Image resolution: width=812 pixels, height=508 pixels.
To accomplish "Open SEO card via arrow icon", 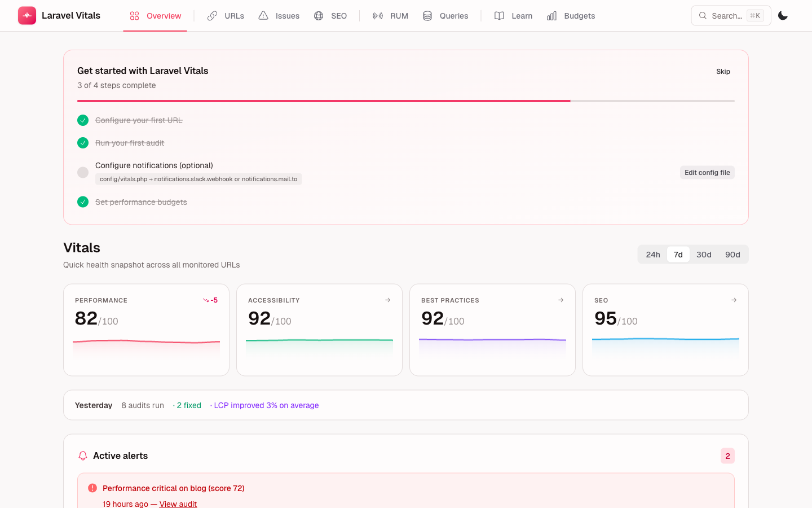I will (734, 300).
